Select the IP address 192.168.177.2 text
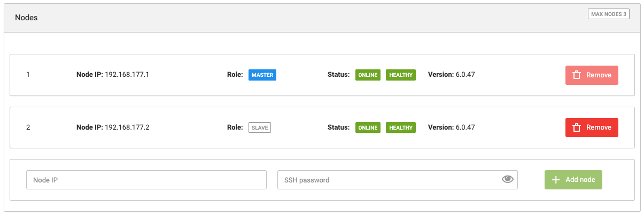The height and width of the screenshot is (215, 644). [x=127, y=127]
